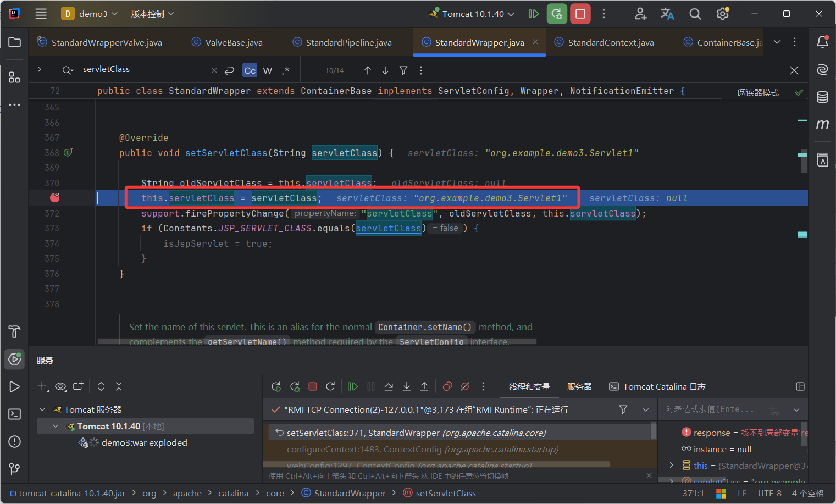Viewport: 836px width, 504px height.
Task: Open the Database tool window icon
Action: coord(822,97)
